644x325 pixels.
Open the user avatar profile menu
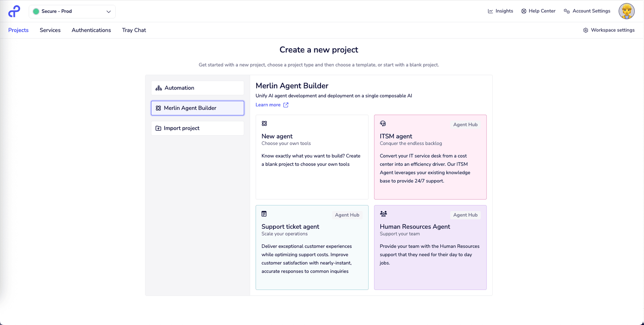pos(626,11)
